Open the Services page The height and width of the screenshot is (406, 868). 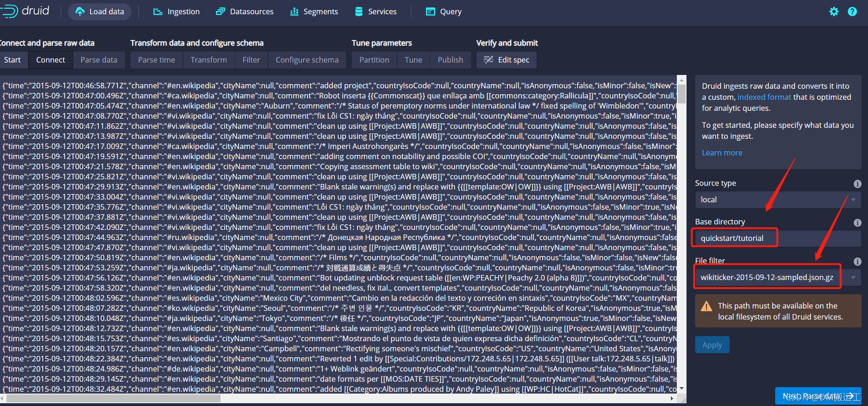click(376, 11)
